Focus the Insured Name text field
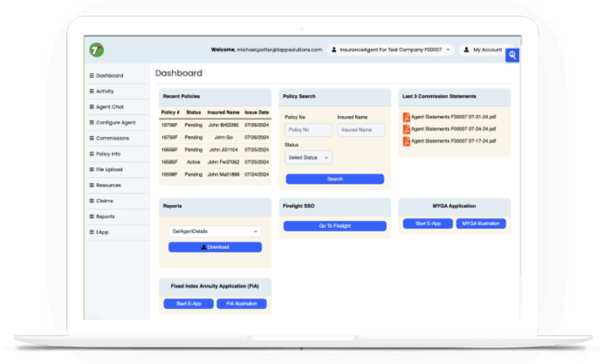This screenshot has width=603, height=364. [x=361, y=130]
